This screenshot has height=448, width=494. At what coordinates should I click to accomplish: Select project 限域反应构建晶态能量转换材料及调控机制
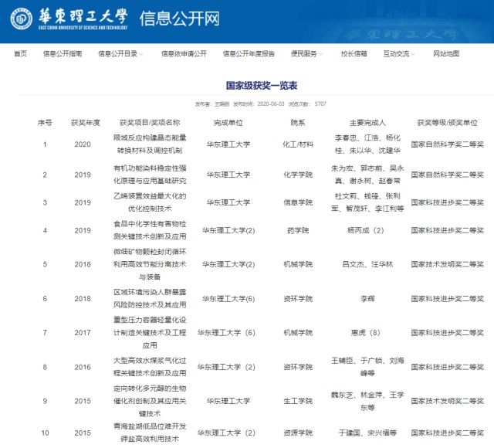(x=150, y=144)
